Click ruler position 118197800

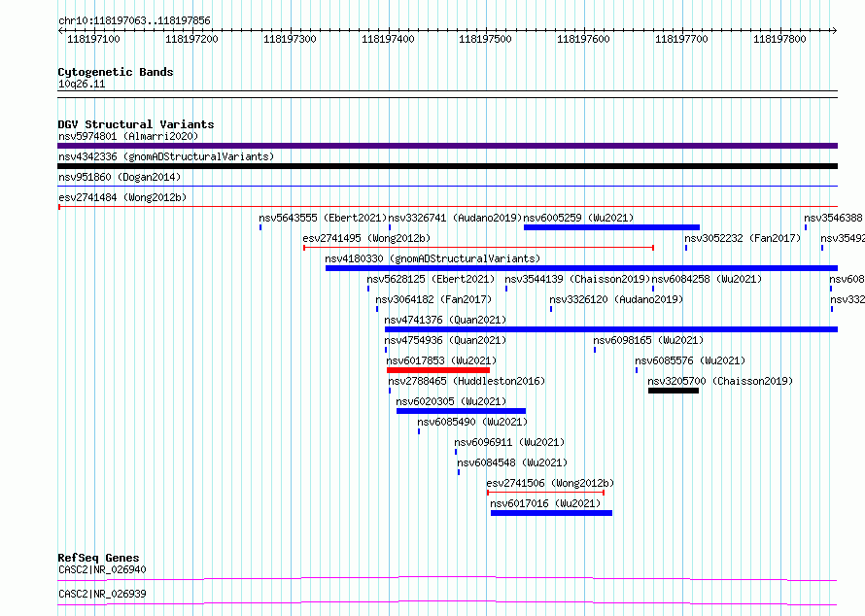[x=779, y=39]
